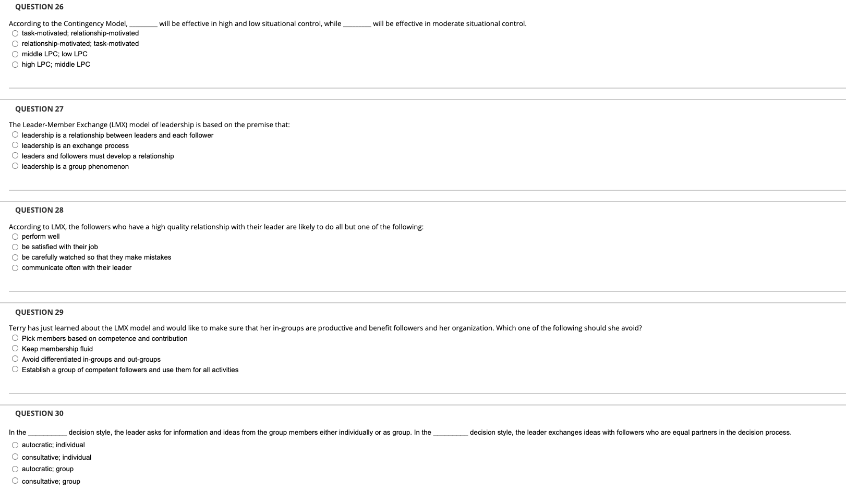Choose "leadership is an exchange process" answer

pyautogui.click(x=14, y=145)
